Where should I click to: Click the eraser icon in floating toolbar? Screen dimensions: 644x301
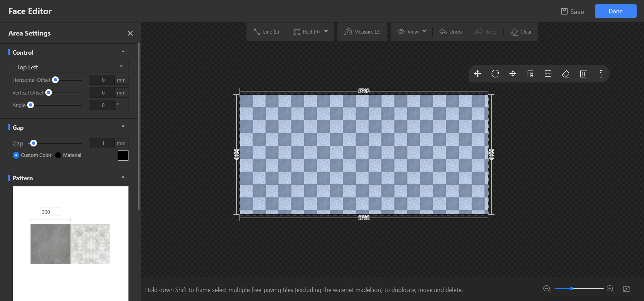click(x=566, y=74)
